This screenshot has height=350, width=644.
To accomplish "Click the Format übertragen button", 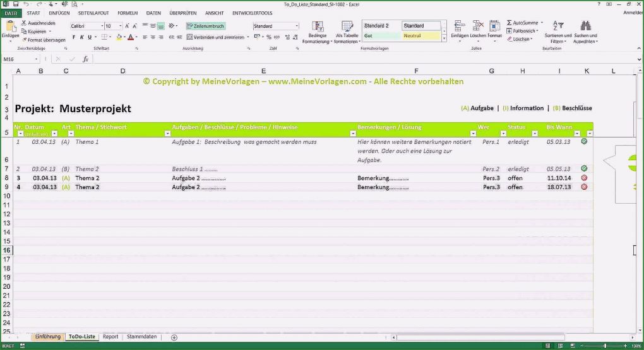I will (43, 40).
